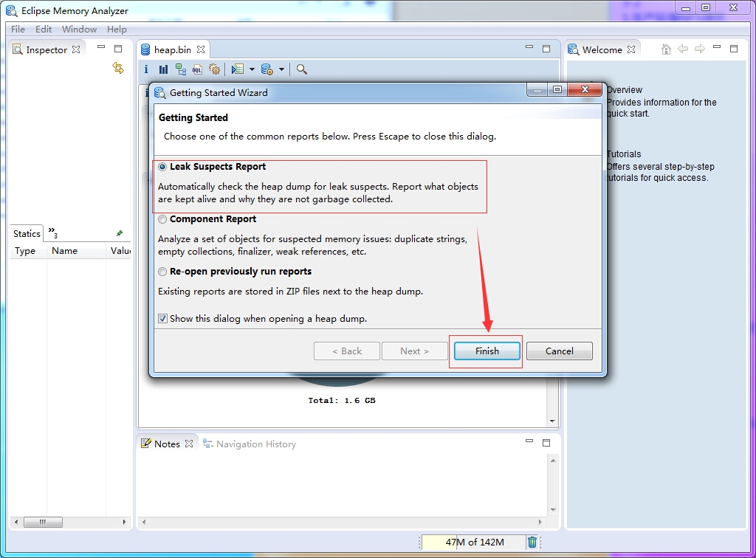
Task: Maximize the Inspector panel
Action: point(118,49)
